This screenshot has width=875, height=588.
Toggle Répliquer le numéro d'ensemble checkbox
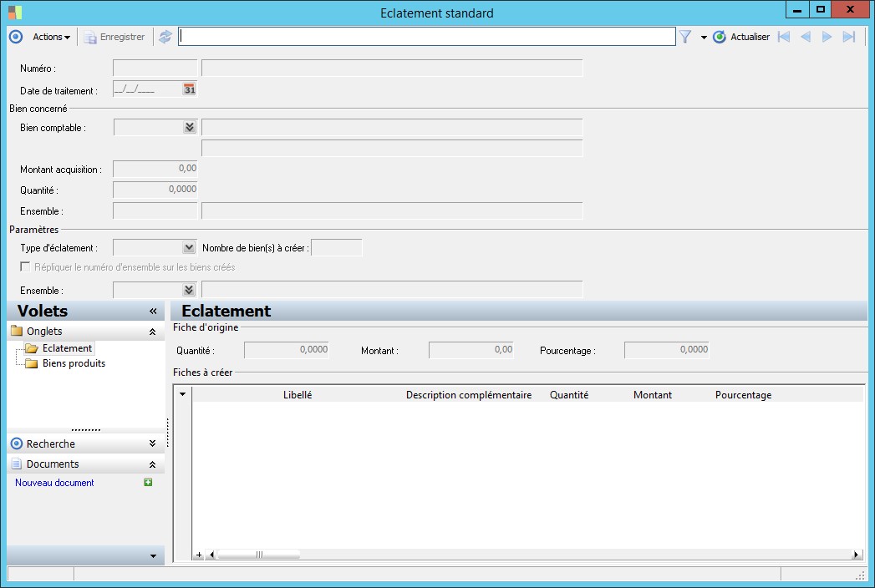click(x=25, y=266)
